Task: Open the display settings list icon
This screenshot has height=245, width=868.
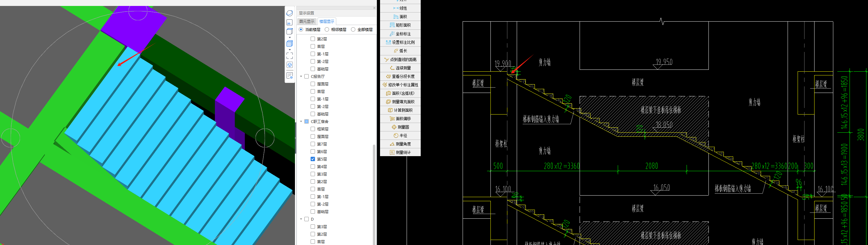Action: pos(289,75)
